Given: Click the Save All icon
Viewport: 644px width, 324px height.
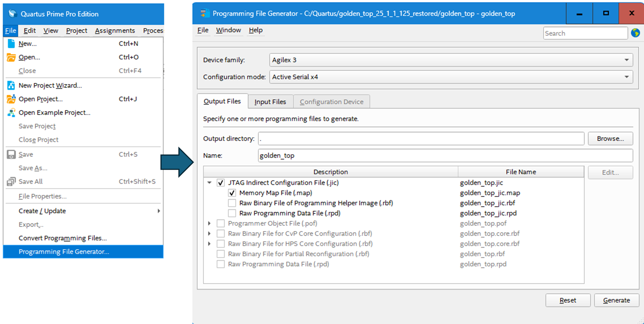Looking at the screenshot, I should click(x=11, y=182).
